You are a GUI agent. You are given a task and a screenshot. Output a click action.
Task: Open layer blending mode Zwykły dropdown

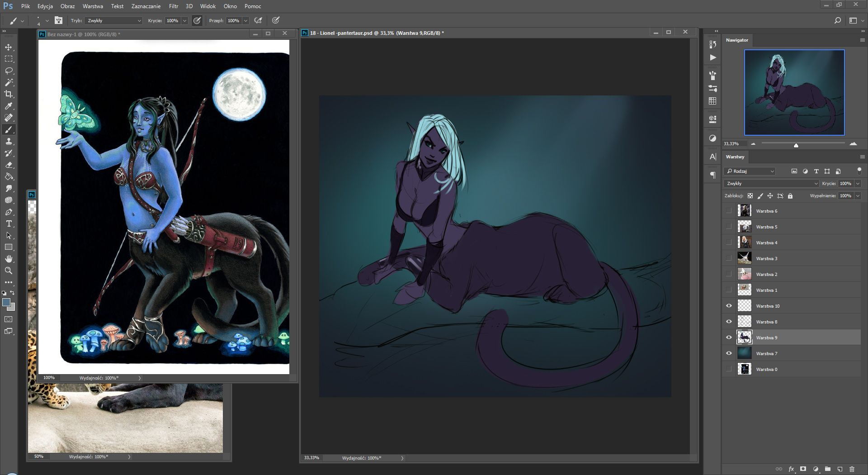tap(771, 184)
